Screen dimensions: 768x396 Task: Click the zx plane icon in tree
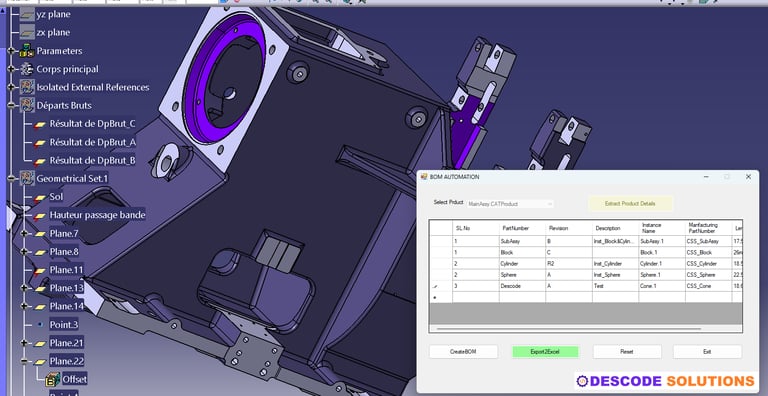(27, 32)
